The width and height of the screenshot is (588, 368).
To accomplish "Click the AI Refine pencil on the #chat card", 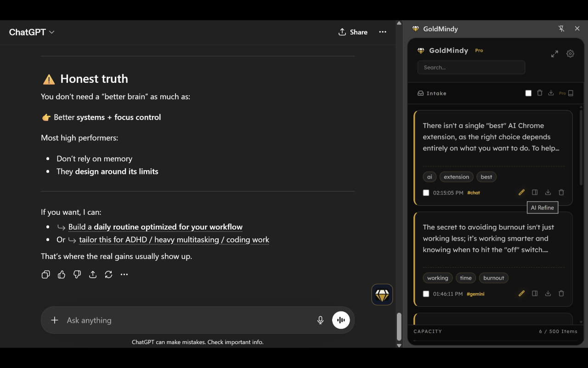I will click(x=521, y=193).
